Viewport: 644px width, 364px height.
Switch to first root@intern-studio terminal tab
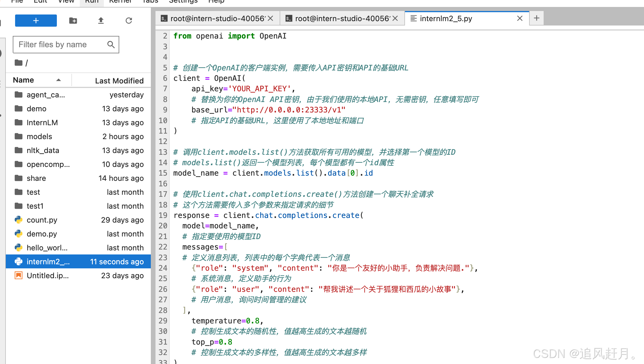(x=217, y=19)
